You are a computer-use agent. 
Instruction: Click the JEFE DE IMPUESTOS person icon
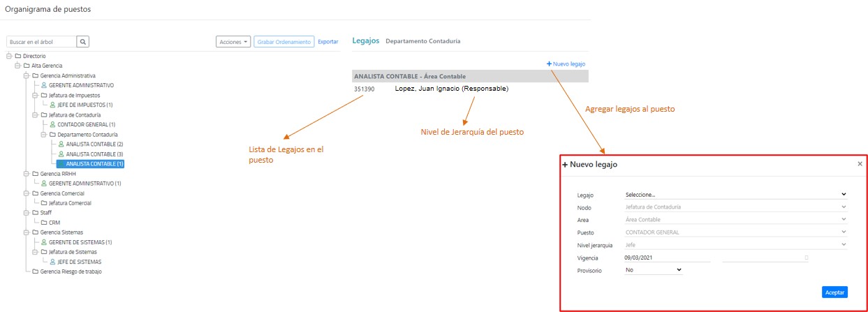click(x=52, y=105)
